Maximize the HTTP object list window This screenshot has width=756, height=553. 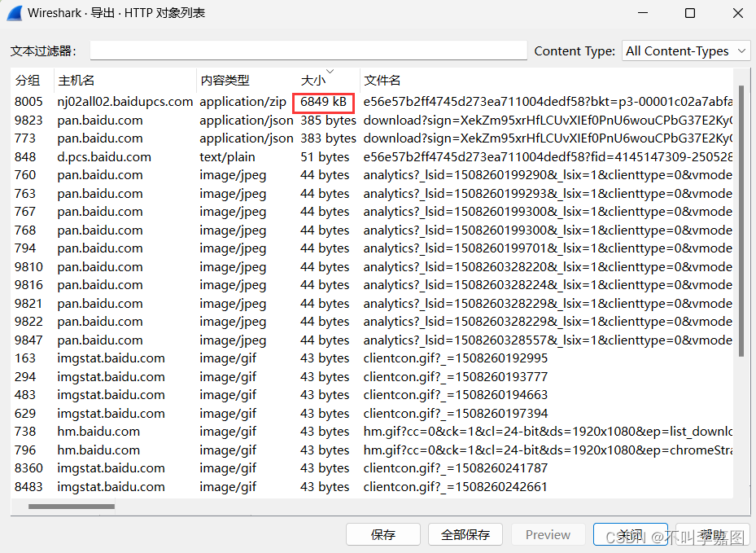[x=690, y=13]
